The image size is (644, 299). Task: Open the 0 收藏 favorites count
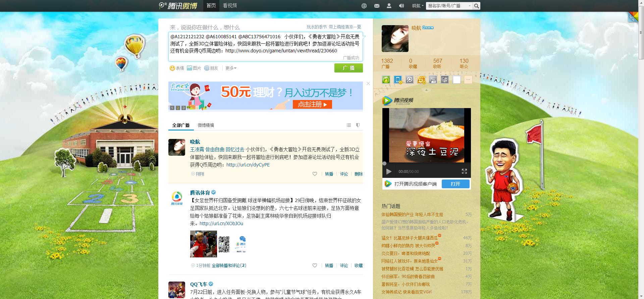pos(412,63)
